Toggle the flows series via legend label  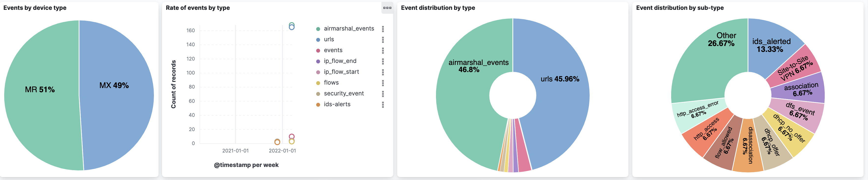point(331,83)
